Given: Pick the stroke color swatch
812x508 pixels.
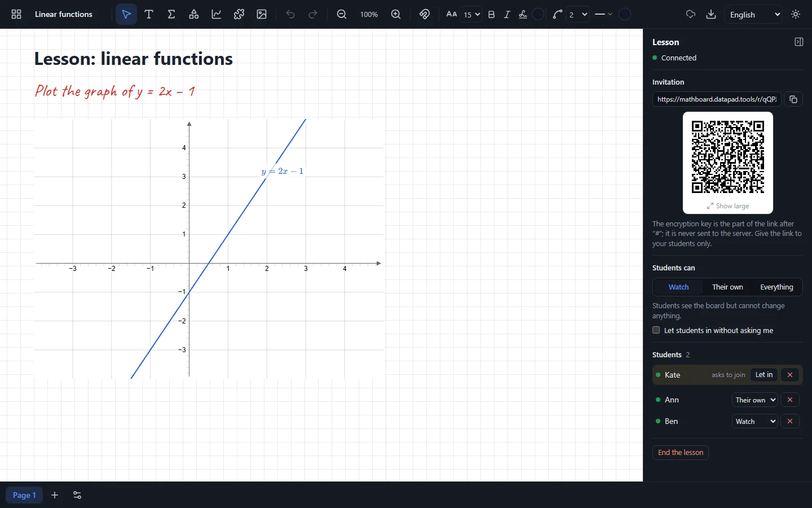Looking at the screenshot, I should click(625, 15).
